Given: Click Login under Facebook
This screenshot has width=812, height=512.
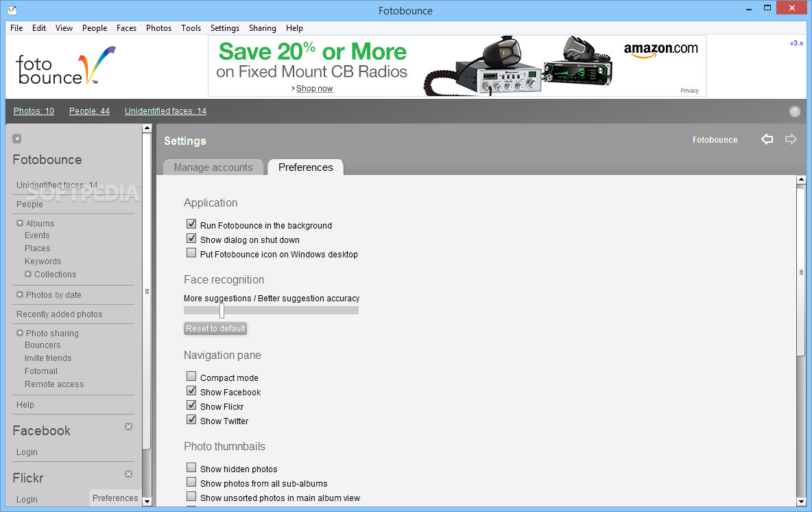Looking at the screenshot, I should [27, 452].
